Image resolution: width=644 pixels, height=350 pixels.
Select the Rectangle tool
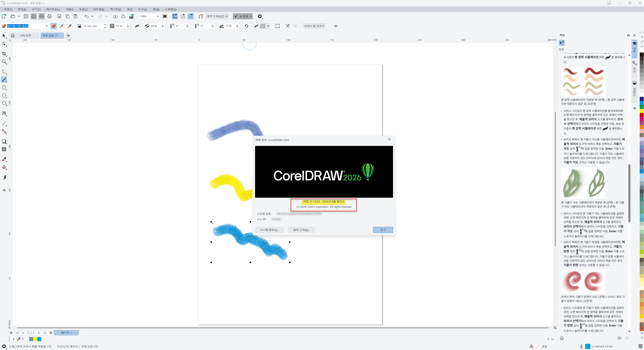4,88
